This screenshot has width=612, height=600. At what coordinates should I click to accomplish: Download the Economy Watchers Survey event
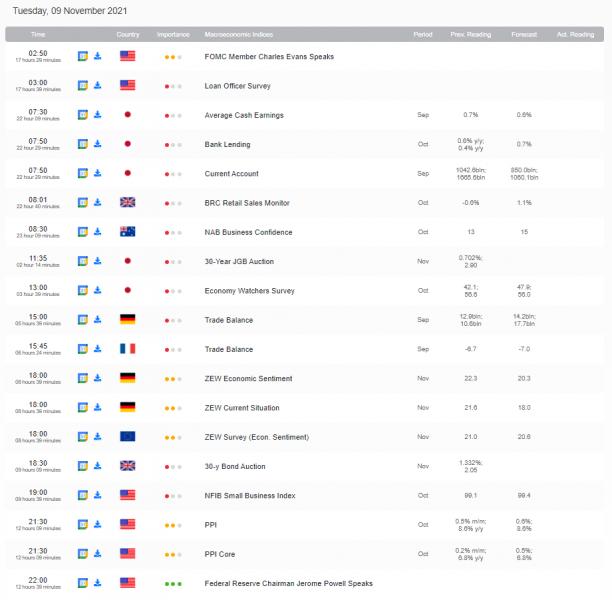[98, 291]
